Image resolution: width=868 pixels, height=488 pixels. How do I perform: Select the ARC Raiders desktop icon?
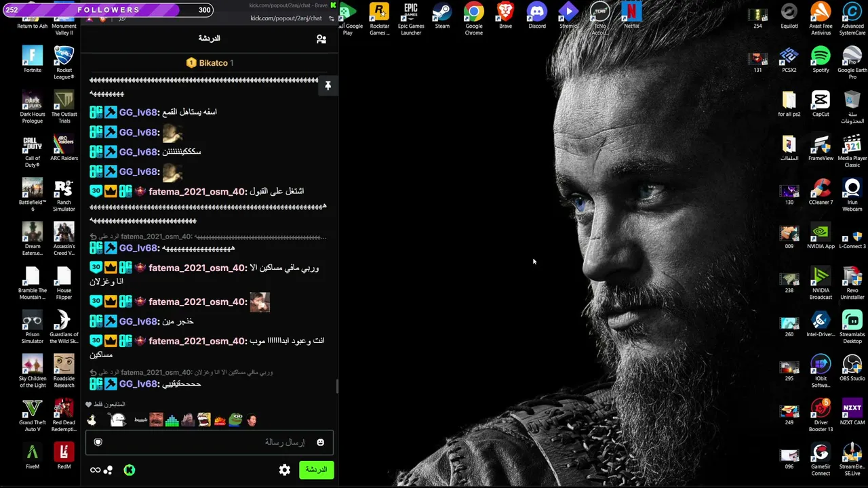[x=64, y=147]
